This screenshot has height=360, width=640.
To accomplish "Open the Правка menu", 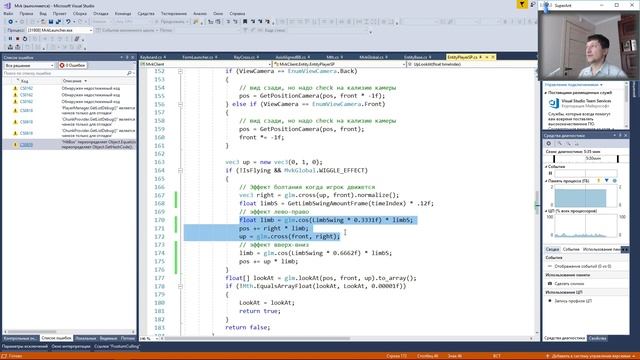I will [26, 13].
